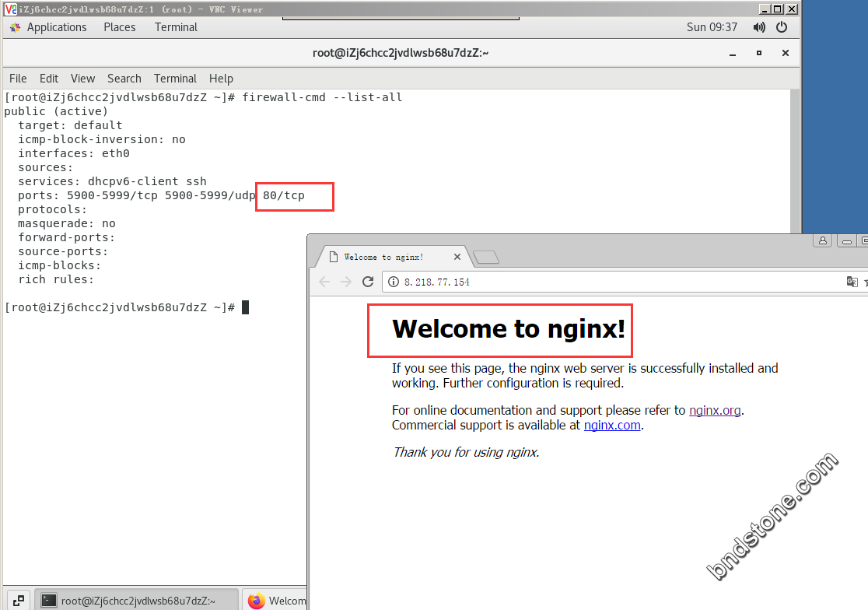Image resolution: width=868 pixels, height=610 pixels.
Task: Open the Applications menu in GNOME panel
Action: tap(57, 27)
